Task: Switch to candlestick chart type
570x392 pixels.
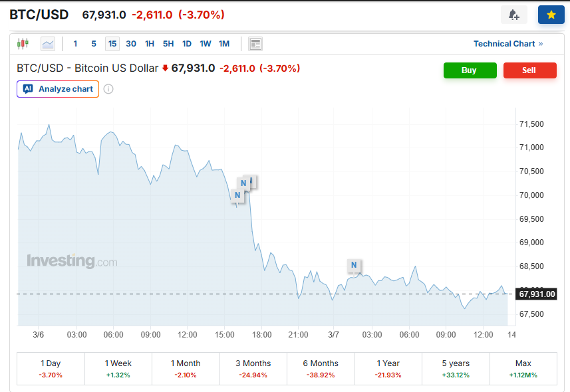Action: 23,44
